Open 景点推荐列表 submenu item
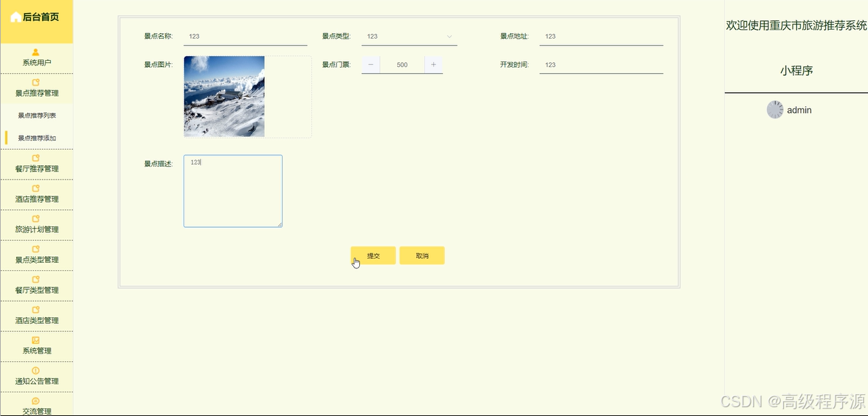Viewport: 868px width, 416px height. click(x=36, y=116)
